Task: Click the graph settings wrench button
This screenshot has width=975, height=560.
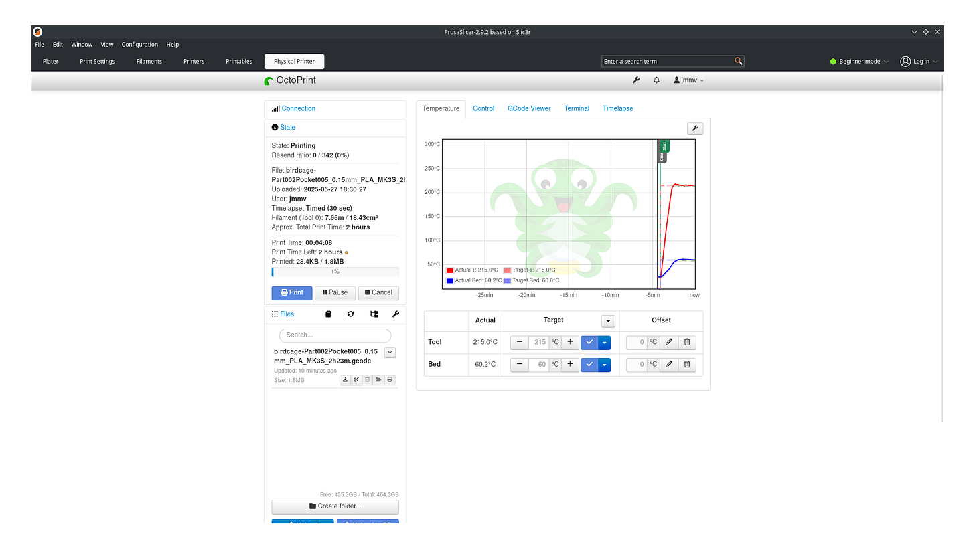Action: [x=695, y=129]
